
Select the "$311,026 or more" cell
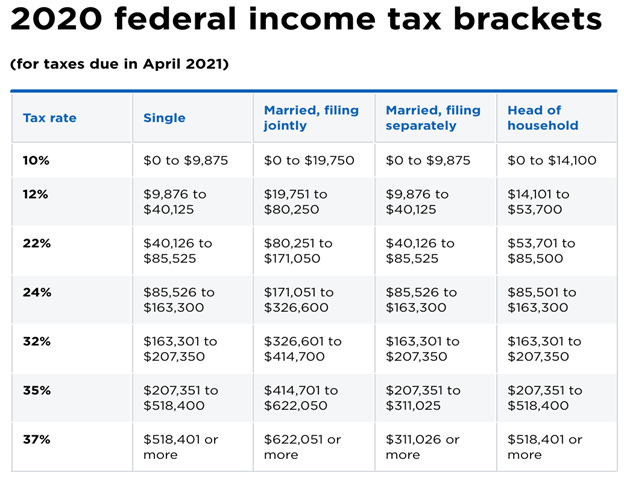tap(423, 447)
